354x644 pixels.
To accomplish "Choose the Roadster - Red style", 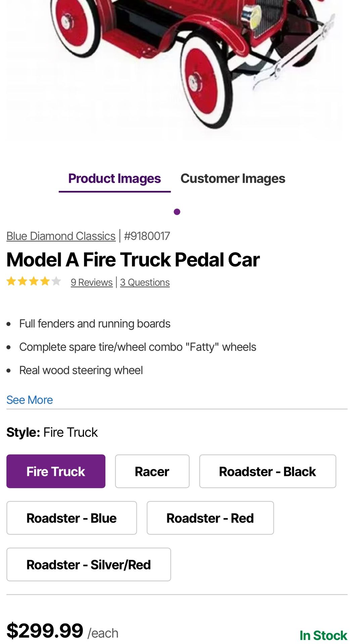I will pyautogui.click(x=210, y=518).
